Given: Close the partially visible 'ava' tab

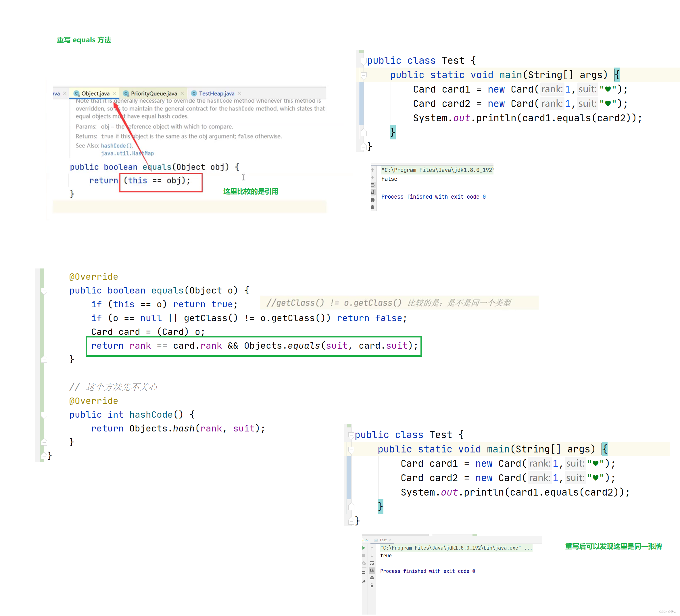Looking at the screenshot, I should [65, 93].
